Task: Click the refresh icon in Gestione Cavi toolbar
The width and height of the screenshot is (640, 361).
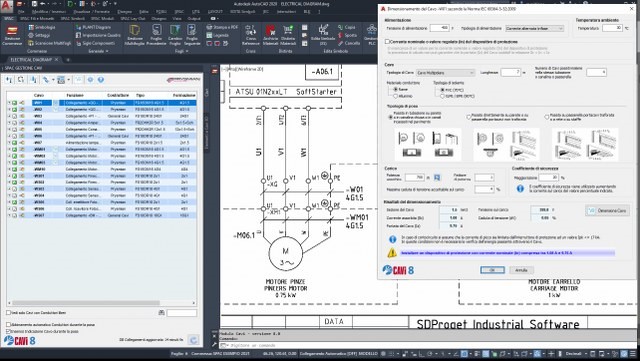Action: tap(20, 80)
